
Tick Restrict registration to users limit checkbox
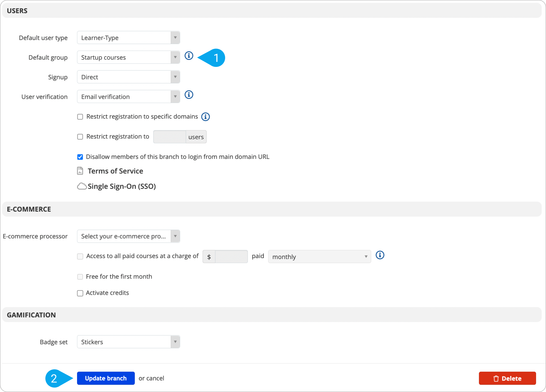[x=80, y=137]
